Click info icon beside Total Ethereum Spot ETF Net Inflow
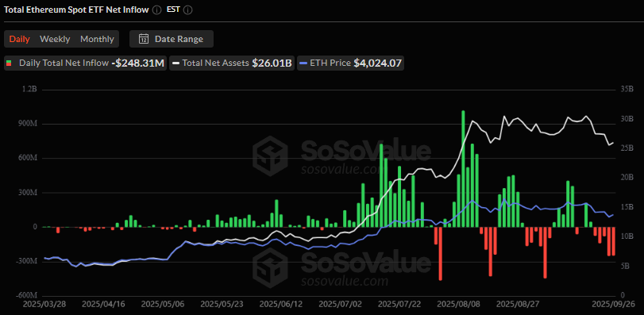Screen dimensions: 644x315 tap(157, 10)
